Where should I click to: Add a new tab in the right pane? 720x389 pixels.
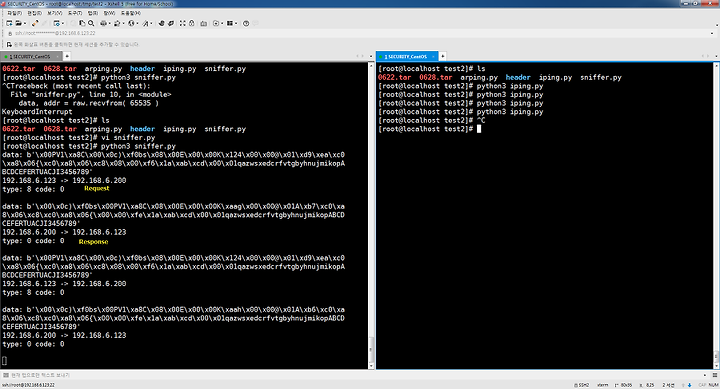coord(443,56)
